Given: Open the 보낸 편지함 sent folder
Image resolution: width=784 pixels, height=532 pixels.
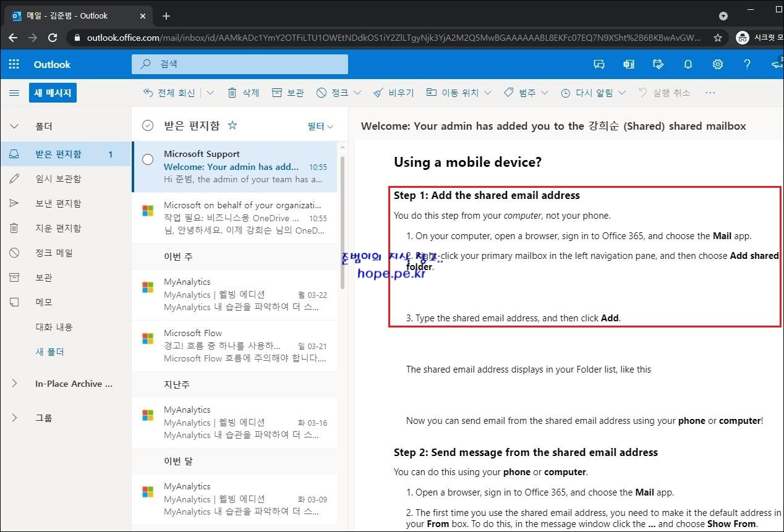Looking at the screenshot, I should [x=66, y=203].
